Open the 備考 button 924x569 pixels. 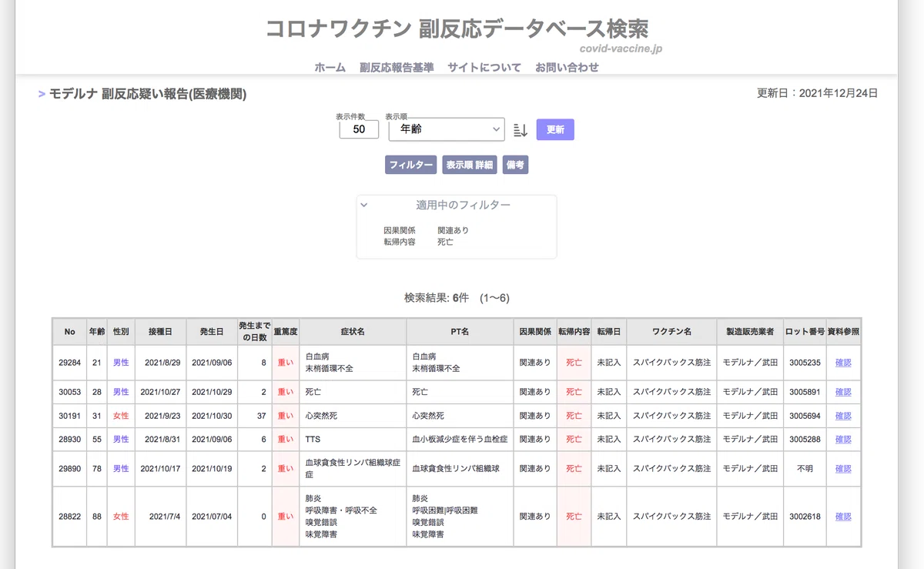[x=515, y=165]
